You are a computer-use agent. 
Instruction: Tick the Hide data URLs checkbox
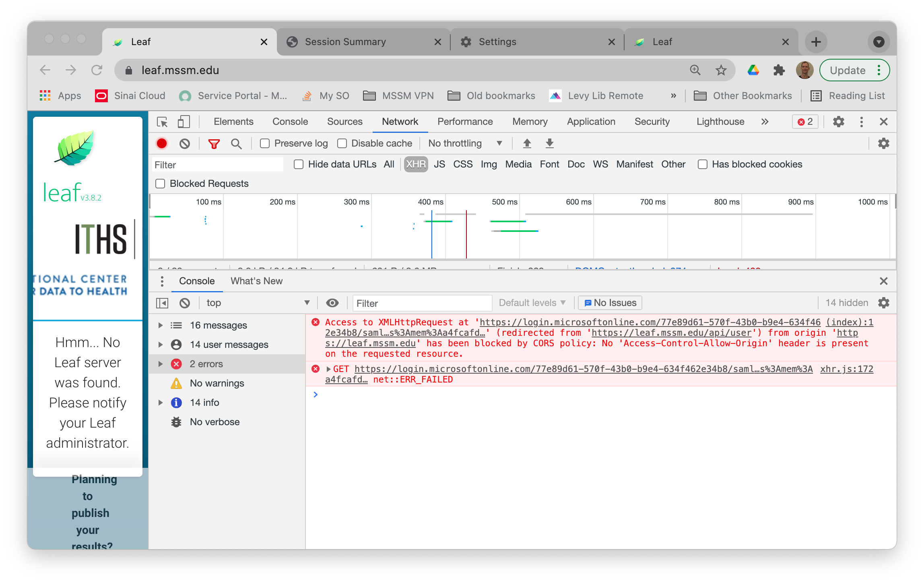[299, 164]
